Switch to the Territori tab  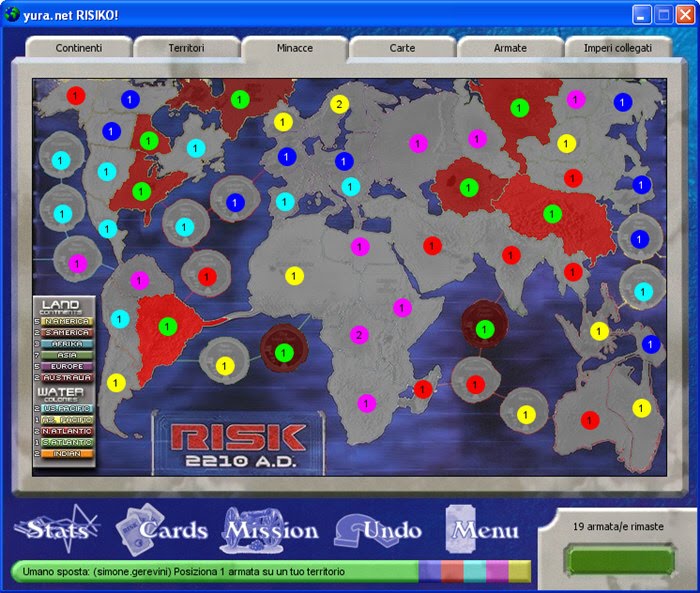tap(186, 48)
